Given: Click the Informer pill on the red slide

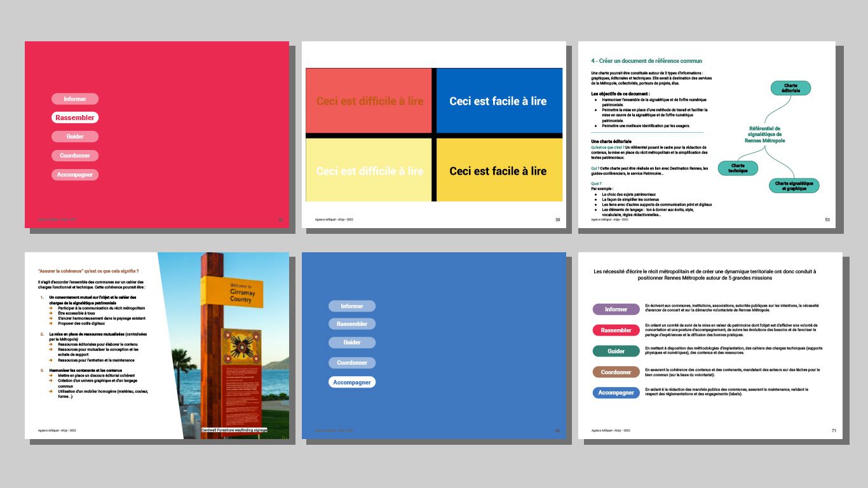Looking at the screenshot, I should tap(75, 98).
